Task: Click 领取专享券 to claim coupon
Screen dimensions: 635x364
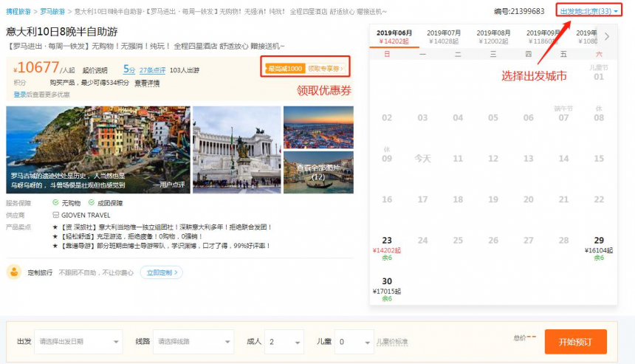Action: [x=325, y=69]
